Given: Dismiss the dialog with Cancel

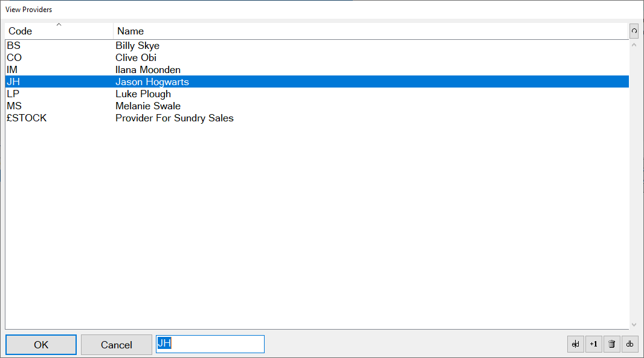Looking at the screenshot, I should tap(116, 344).
